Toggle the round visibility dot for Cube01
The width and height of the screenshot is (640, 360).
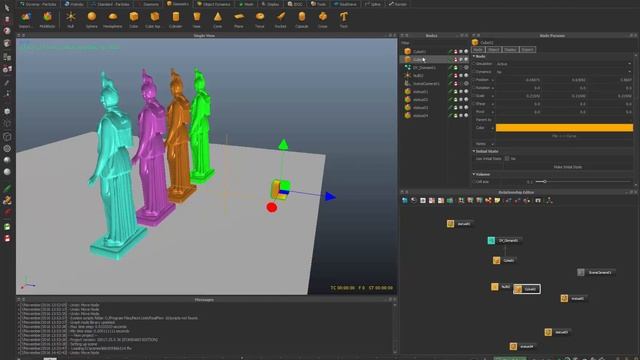point(466,51)
